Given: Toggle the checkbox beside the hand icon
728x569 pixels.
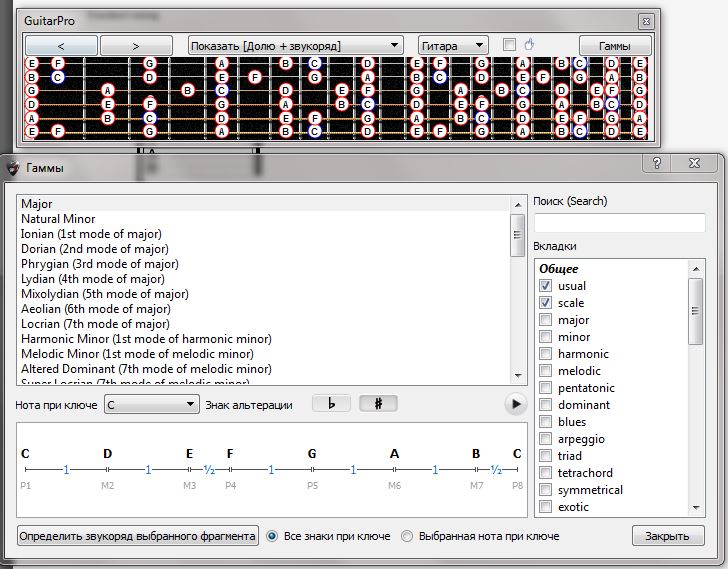Looking at the screenshot, I should pos(509,45).
